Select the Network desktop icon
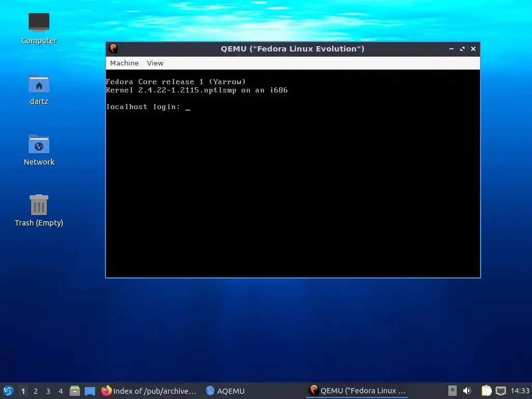This screenshot has height=399, width=532. [39, 150]
